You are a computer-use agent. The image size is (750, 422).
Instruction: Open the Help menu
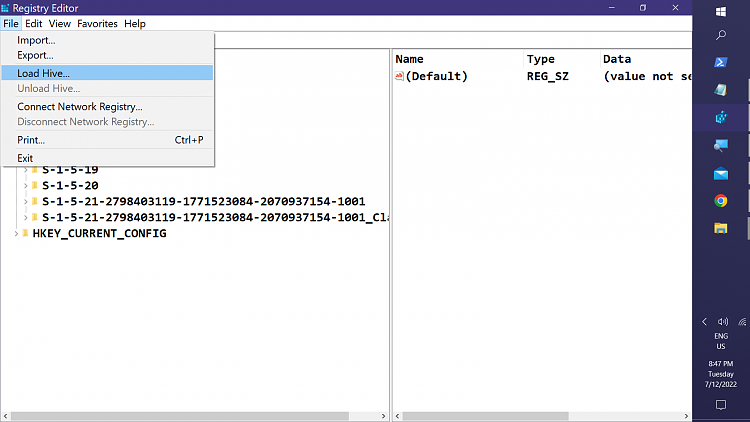tap(135, 23)
